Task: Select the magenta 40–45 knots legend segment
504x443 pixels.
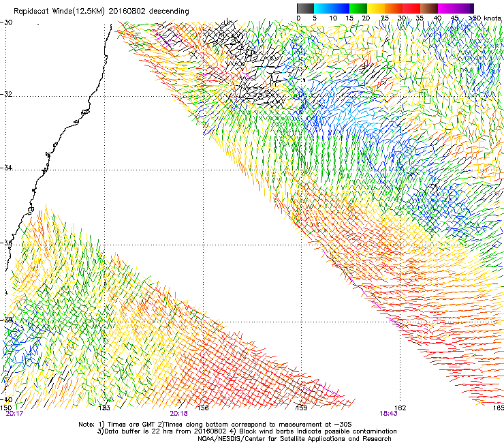Action: (x=447, y=8)
